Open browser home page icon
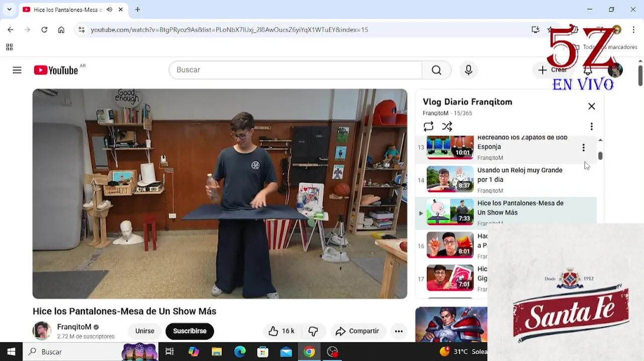The image size is (644, 361). pyautogui.click(x=61, y=30)
